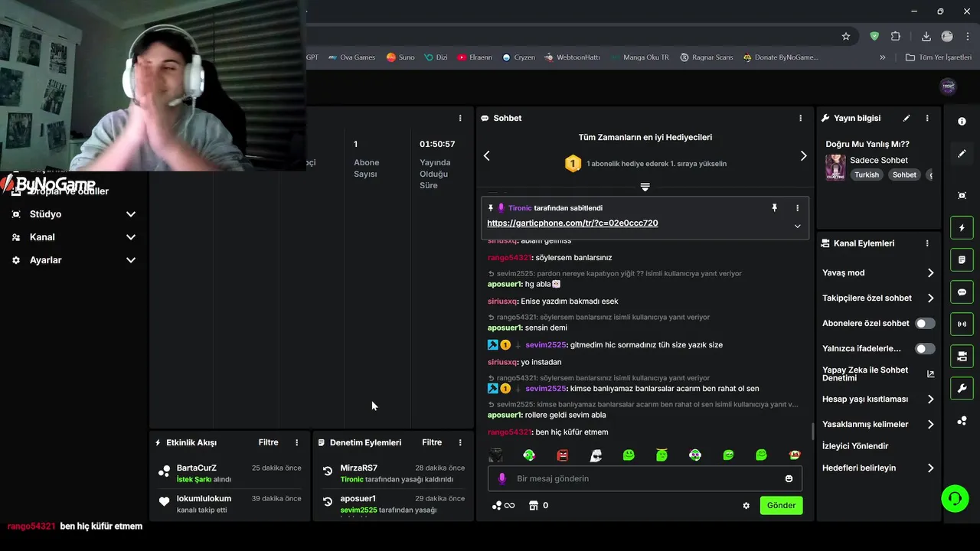The width and height of the screenshot is (980, 551).
Task: Toggle the broadcast signal panel icon
Action: [x=962, y=324]
